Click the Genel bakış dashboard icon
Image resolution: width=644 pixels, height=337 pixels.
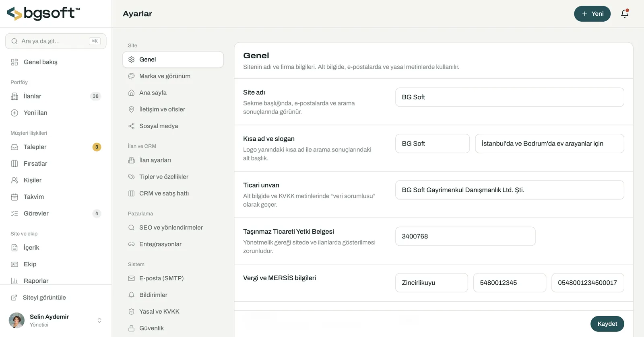point(14,62)
